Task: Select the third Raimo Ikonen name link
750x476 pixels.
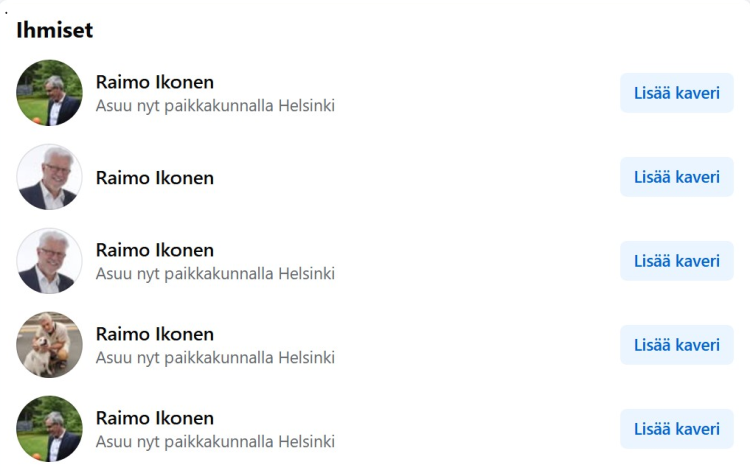Action: coord(155,250)
